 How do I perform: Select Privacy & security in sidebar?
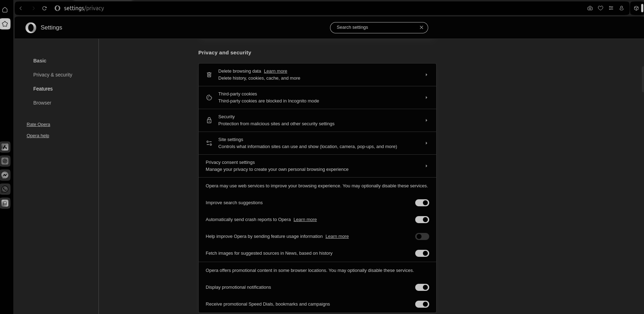click(x=53, y=75)
